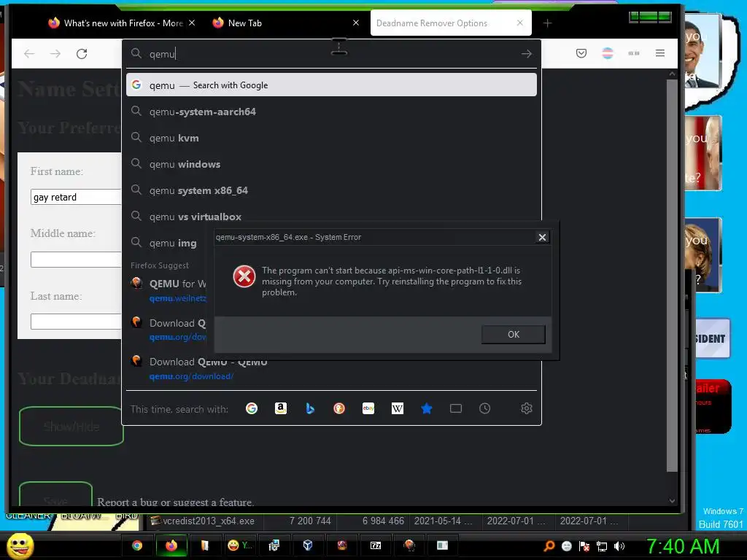Click the options page vertical scrollbar
This screenshot has height=560, width=747.
pos(672,275)
